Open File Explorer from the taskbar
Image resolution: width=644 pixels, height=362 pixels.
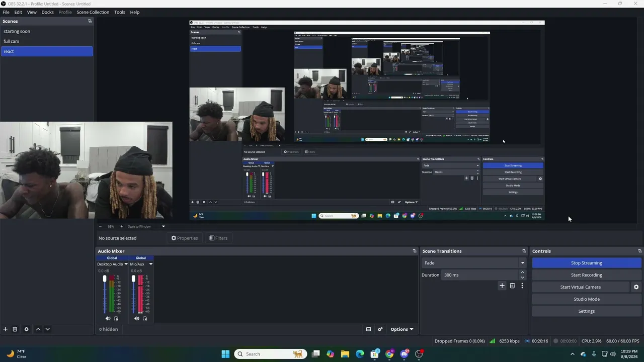[345, 354]
